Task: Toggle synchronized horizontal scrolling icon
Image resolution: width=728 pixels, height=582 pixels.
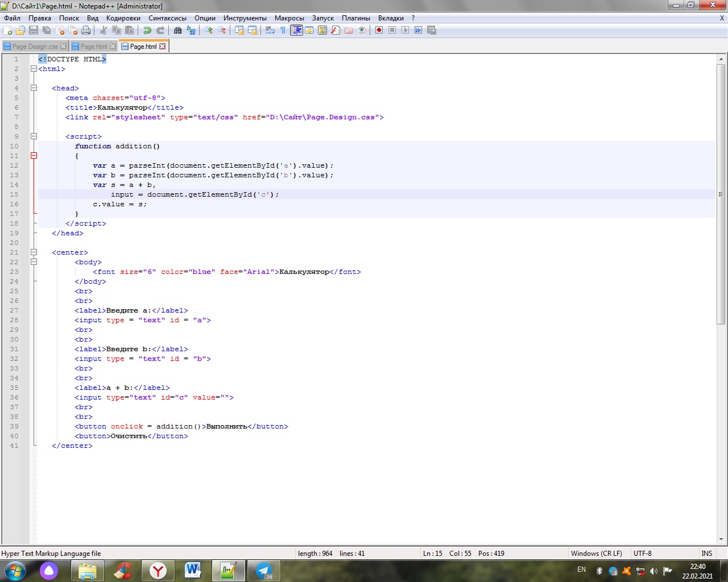Action: tap(253, 30)
